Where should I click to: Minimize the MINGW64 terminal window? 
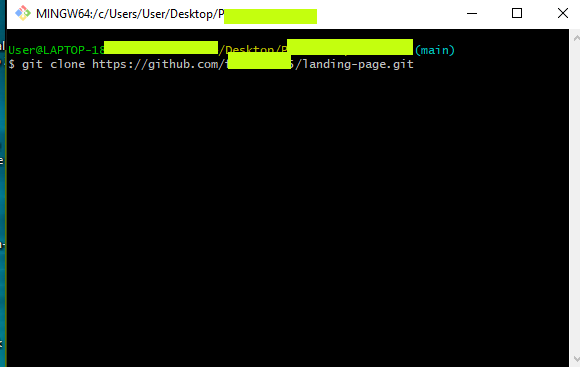coord(472,14)
